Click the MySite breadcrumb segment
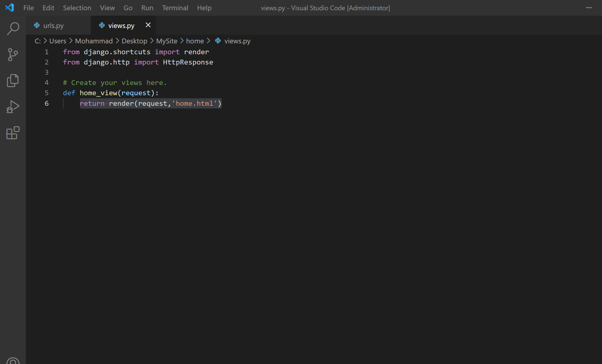 [167, 41]
